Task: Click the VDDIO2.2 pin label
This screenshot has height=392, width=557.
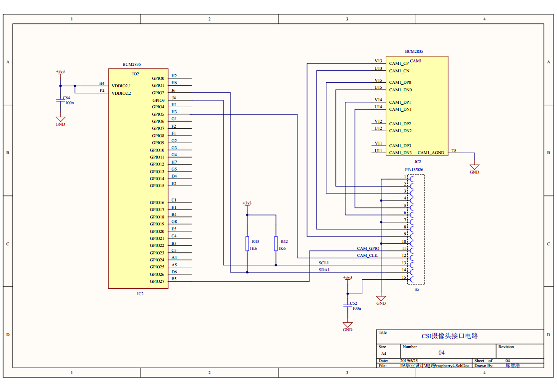Action: click(x=121, y=93)
